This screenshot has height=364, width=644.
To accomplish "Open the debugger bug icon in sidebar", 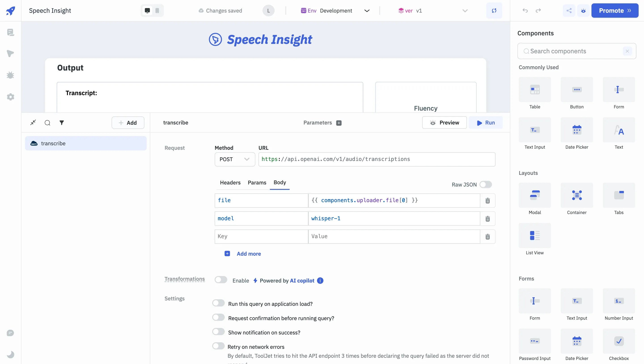I will click(10, 75).
